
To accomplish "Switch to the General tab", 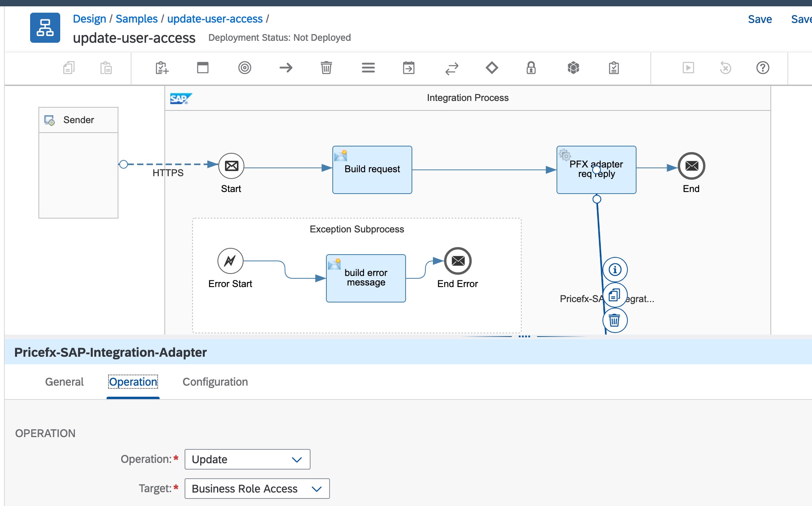I will (x=64, y=382).
